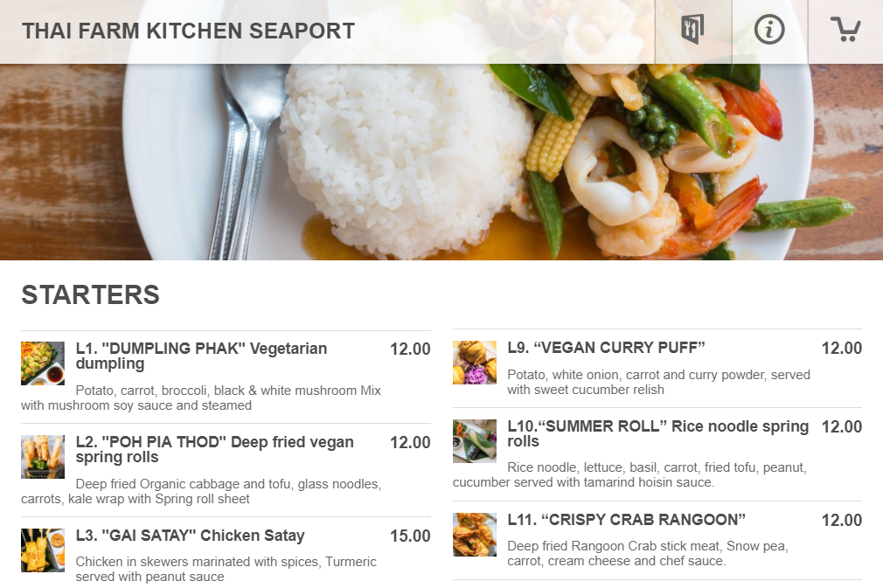Select the Gai Satay chicken thumbnail
The image size is (883, 588).
[x=43, y=550]
